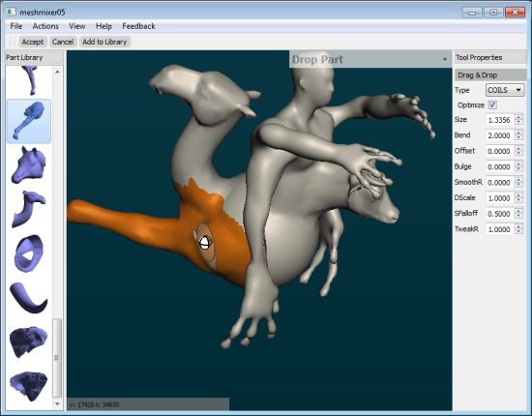Click the white pivot widget on orange part
This screenshot has height=416, width=532.
(205, 243)
